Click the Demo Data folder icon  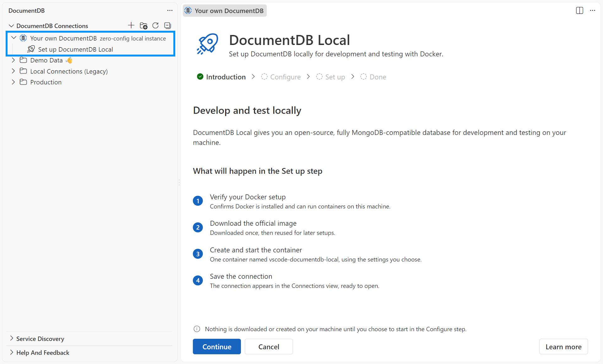[x=23, y=60]
